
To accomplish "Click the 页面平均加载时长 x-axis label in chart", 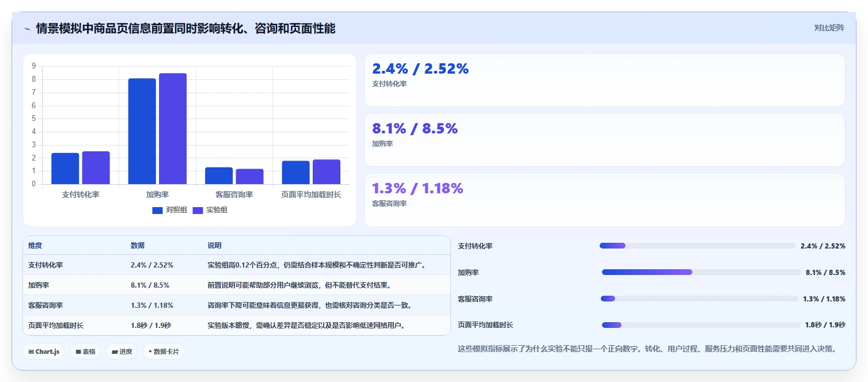I will pos(311,194).
